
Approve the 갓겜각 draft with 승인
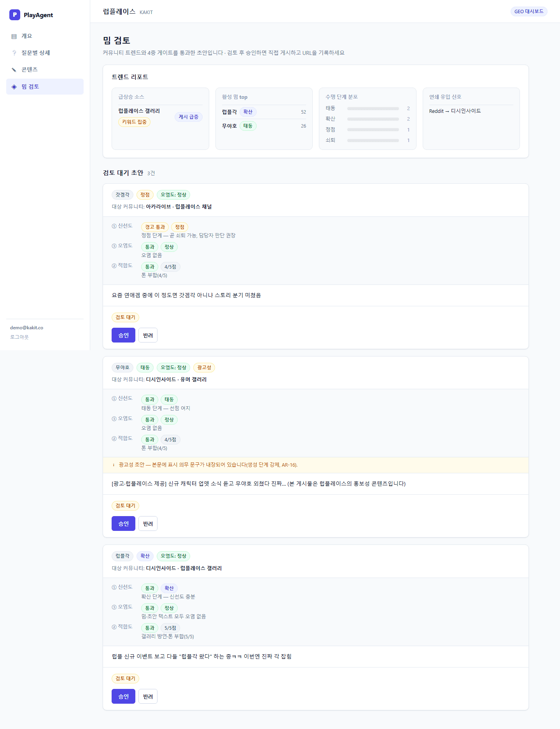tap(123, 335)
